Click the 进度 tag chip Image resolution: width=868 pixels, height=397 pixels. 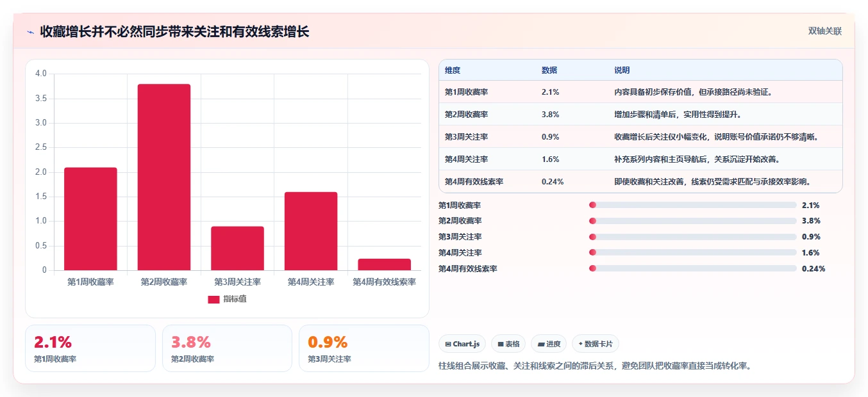click(549, 344)
